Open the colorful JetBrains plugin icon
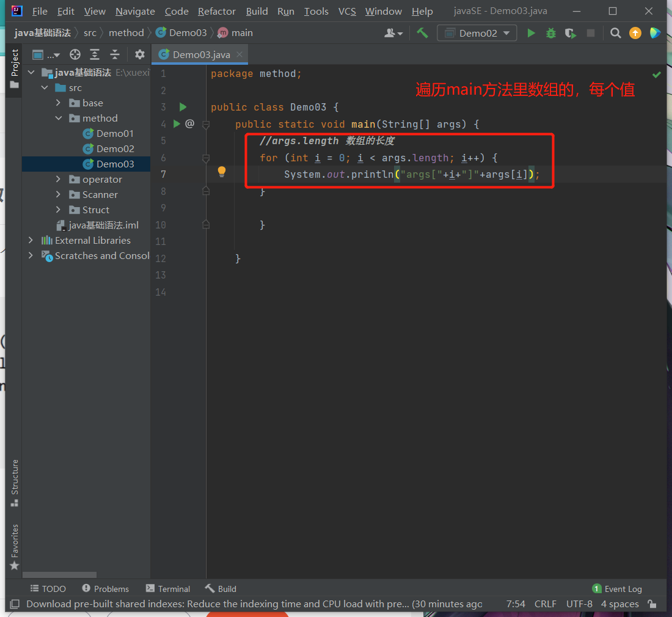 655,33
